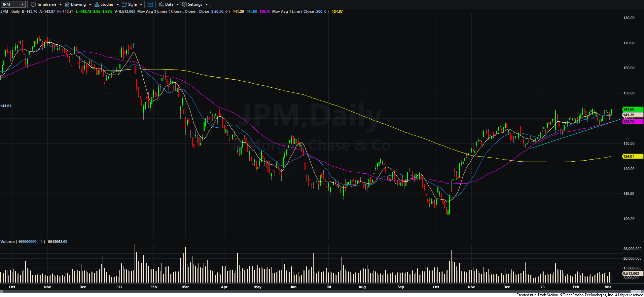This screenshot has height=297, width=644.
Task: Open the toolbar overflow arrow after Settings
Action: (x=211, y=5)
